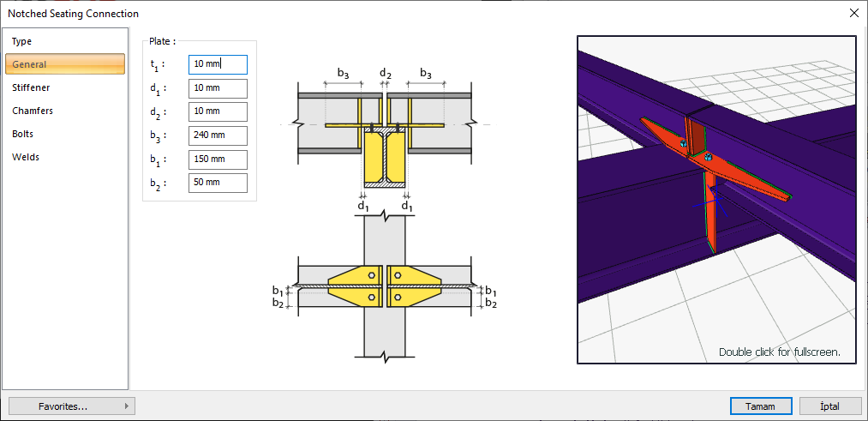Show the Welds settings page
The height and width of the screenshot is (421, 868).
pyautogui.click(x=26, y=157)
